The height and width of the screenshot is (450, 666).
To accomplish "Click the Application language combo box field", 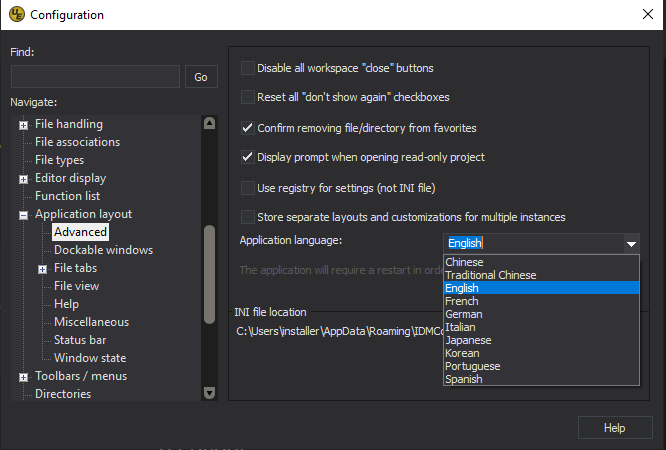I will point(534,243).
